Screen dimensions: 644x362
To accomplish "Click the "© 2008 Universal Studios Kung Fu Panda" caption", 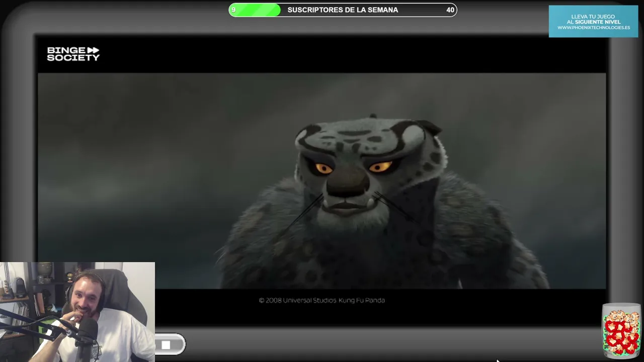I will pos(322,300).
